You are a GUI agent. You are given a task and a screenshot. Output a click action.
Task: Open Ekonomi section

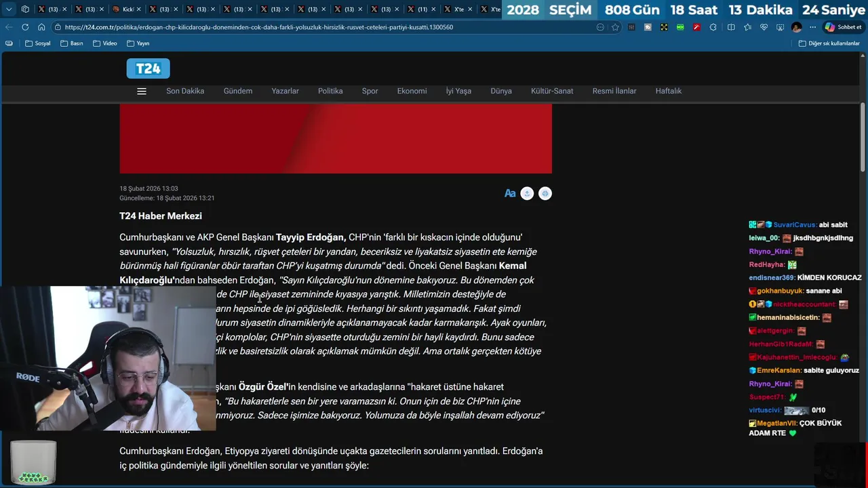[x=412, y=91]
